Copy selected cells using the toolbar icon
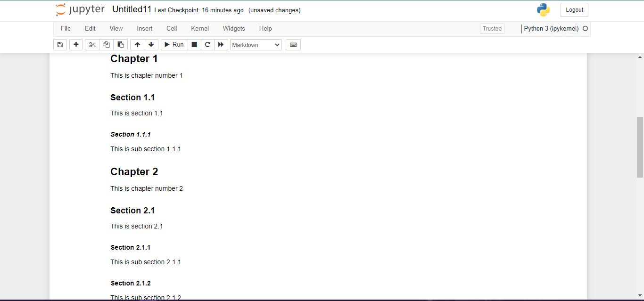 (107, 45)
